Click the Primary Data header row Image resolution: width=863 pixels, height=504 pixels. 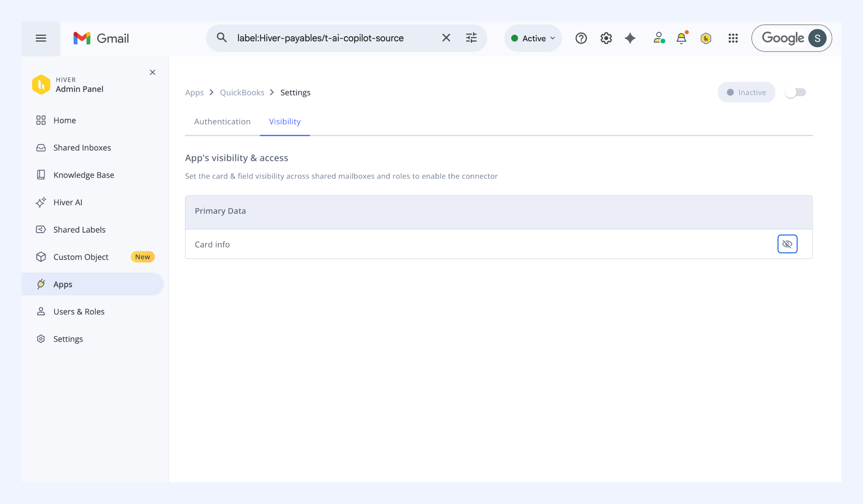pos(499,212)
